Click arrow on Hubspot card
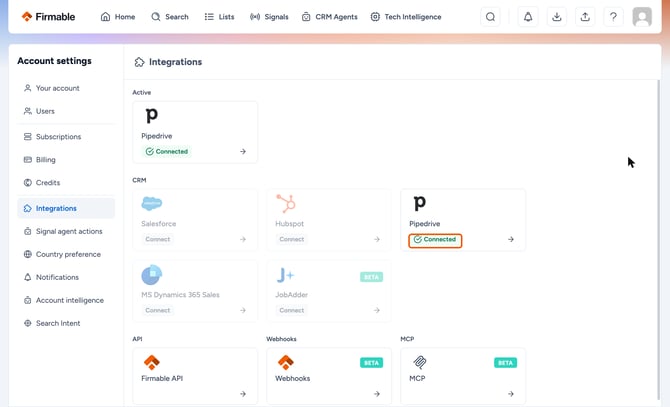 (377, 240)
